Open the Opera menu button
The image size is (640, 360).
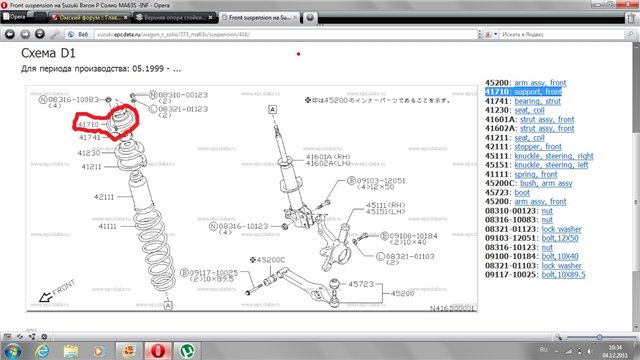(x=15, y=17)
